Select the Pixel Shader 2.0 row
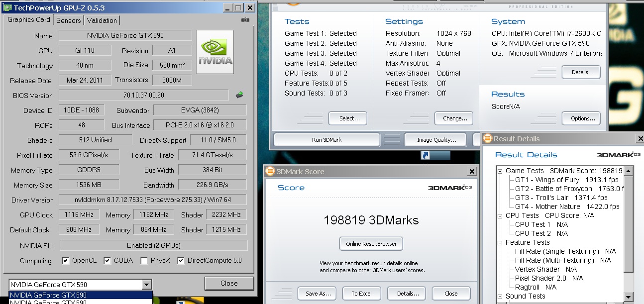This screenshot has height=304, width=644. point(549,278)
